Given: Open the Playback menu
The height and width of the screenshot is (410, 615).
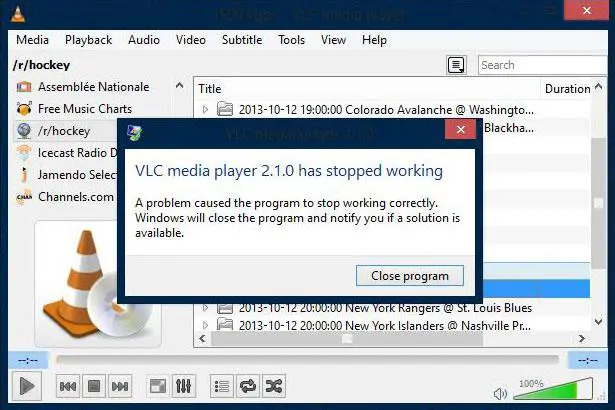Looking at the screenshot, I should pyautogui.click(x=89, y=40).
